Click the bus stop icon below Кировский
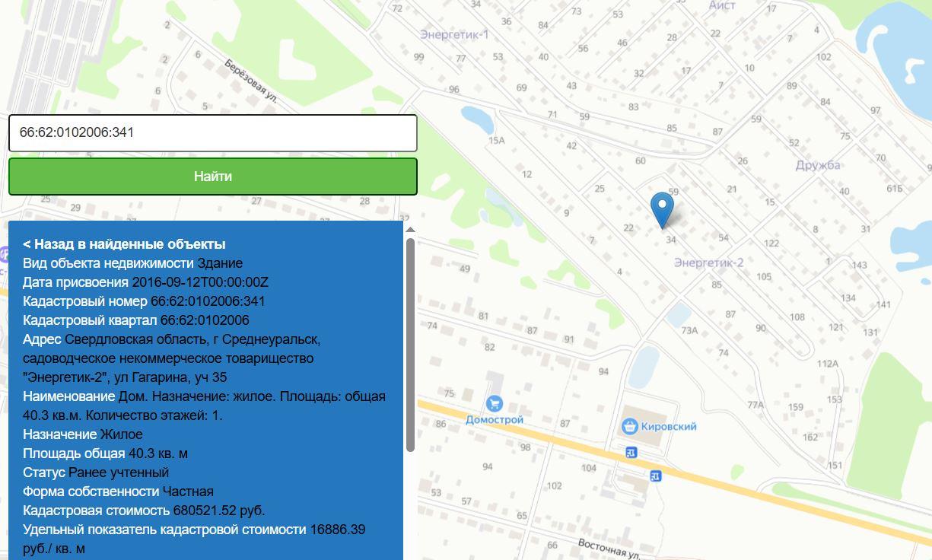The image size is (932, 560). coord(631,453)
